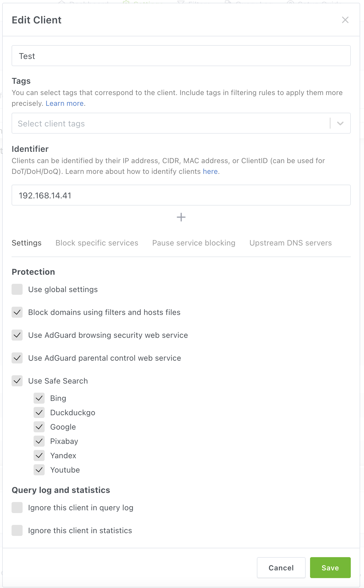
Task: Go to Upstream DNS servers tab
Action: (290, 243)
